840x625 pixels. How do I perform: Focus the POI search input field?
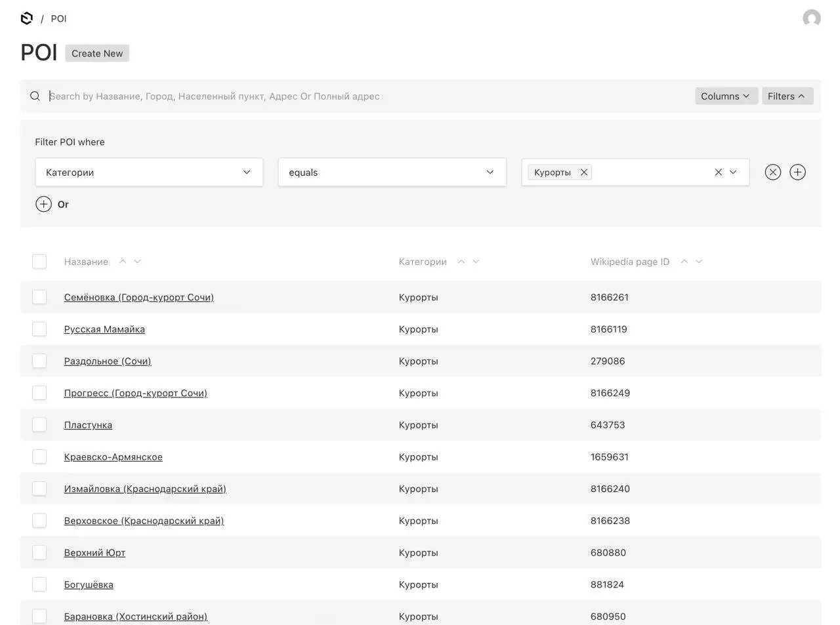[367, 96]
